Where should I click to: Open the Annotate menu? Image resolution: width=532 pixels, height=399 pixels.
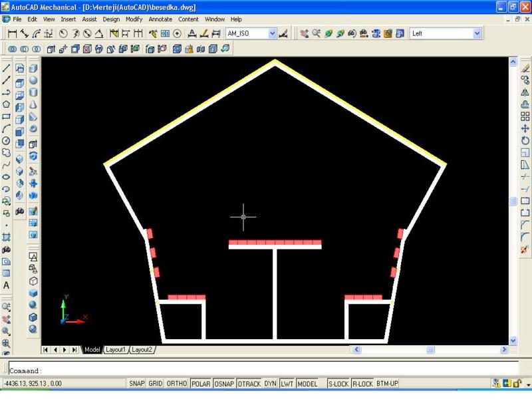pos(160,19)
